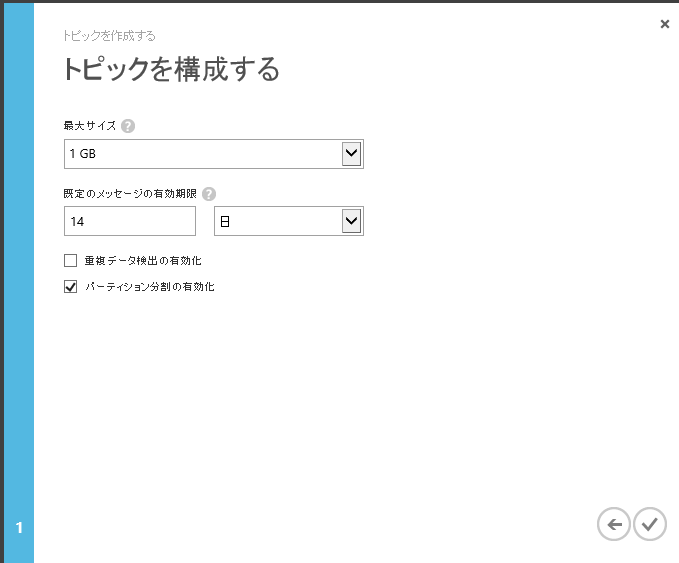Open help for 既定のメッセージの有効期限
The width and height of the screenshot is (679, 563).
point(209,194)
